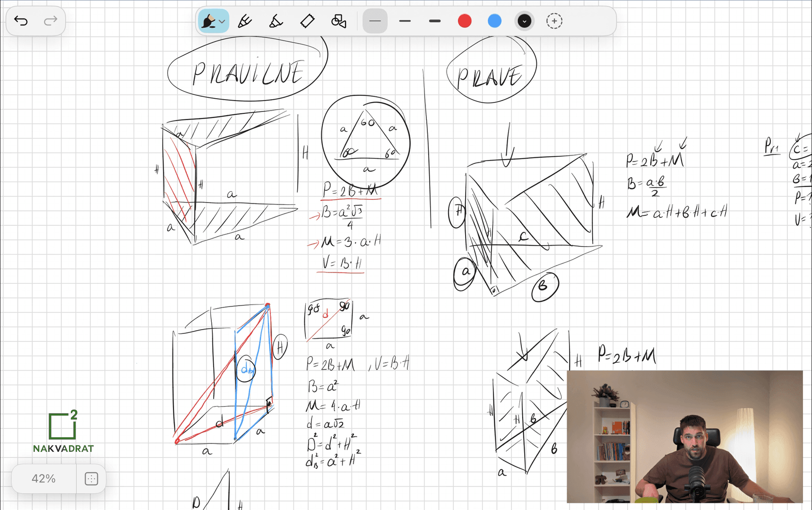Open the shapes tool

(x=339, y=21)
